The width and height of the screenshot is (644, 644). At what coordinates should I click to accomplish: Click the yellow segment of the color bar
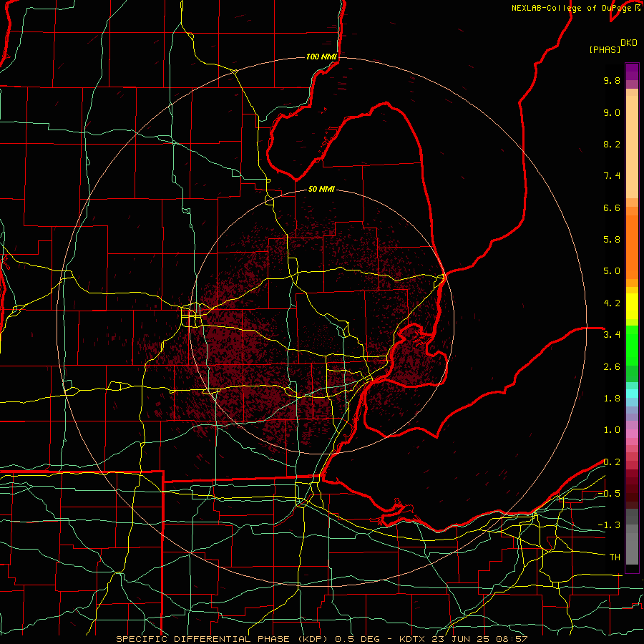[x=632, y=306]
